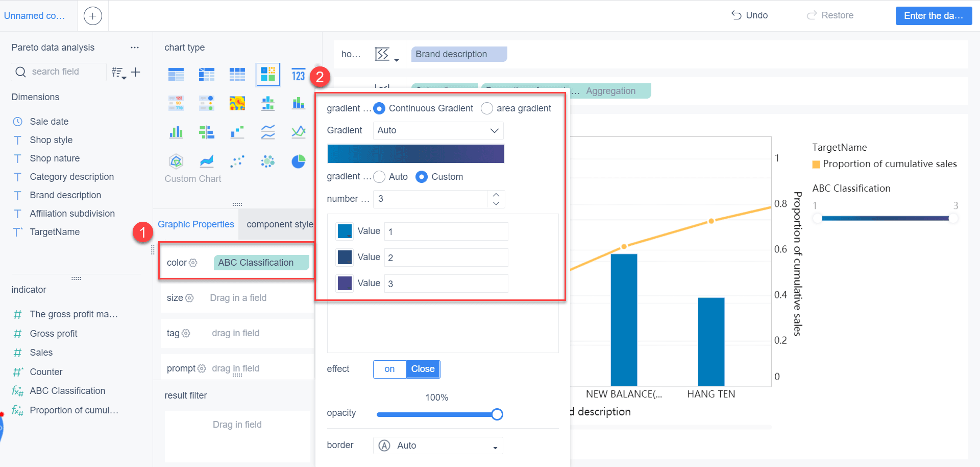The height and width of the screenshot is (467, 980).
Task: Pick the stacked column chart type
Action: [299, 103]
